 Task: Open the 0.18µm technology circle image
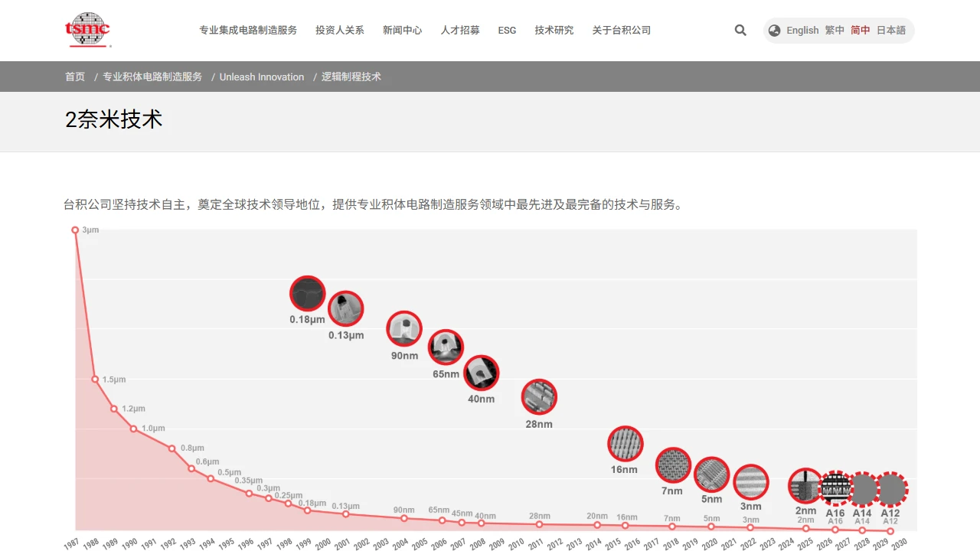point(308,294)
